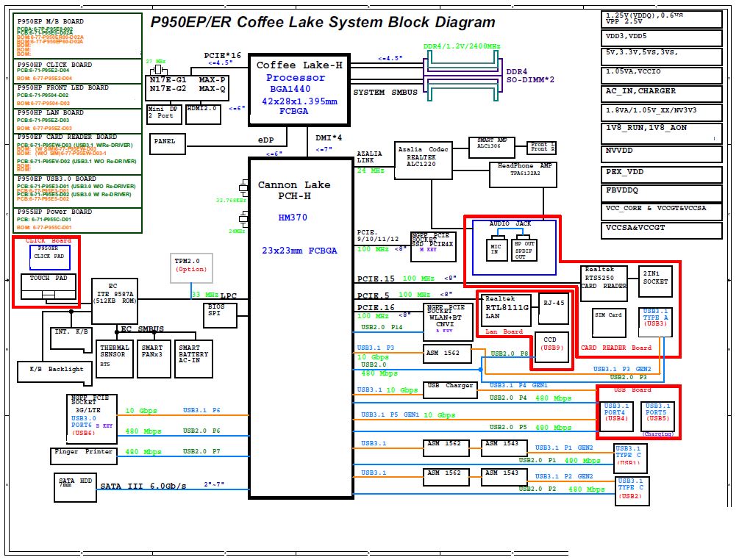Select the Touch Pad symbol
Image resolution: width=739 pixels, height=560 pixels.
(x=49, y=287)
